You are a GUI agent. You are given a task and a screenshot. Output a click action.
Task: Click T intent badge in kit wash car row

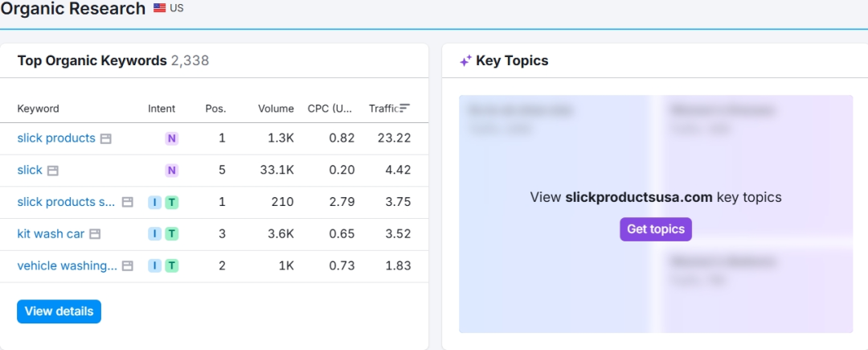172,234
